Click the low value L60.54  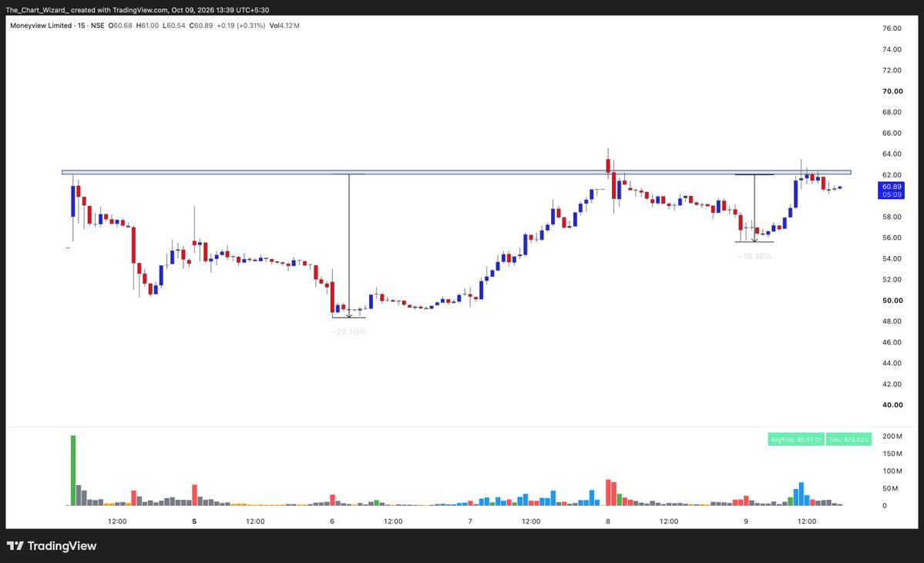click(x=174, y=25)
